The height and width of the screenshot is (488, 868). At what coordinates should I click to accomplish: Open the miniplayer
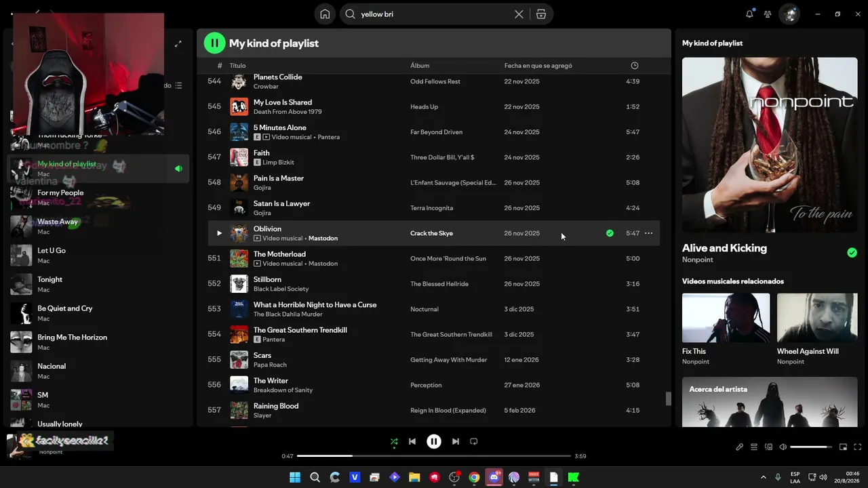(x=843, y=447)
